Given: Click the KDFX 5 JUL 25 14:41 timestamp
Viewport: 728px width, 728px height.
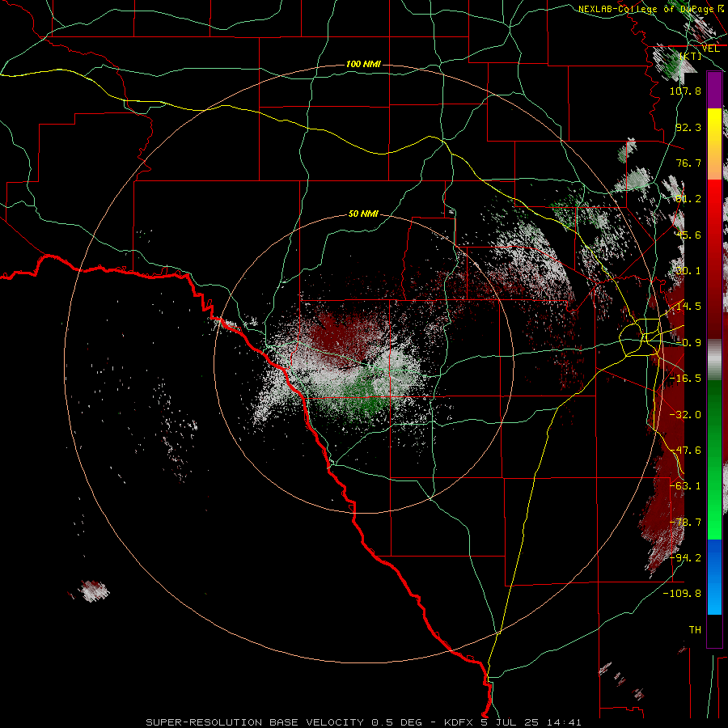Looking at the screenshot, I should coord(513,722).
